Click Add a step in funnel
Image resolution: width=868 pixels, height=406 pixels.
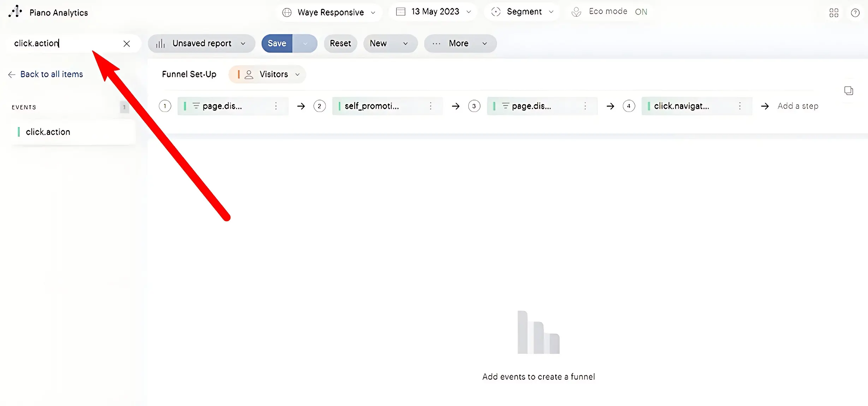[x=798, y=106]
